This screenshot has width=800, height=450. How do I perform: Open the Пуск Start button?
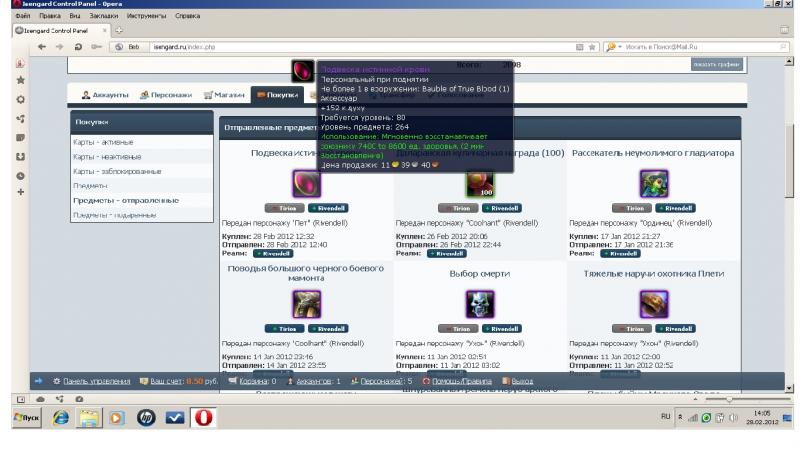(x=27, y=418)
